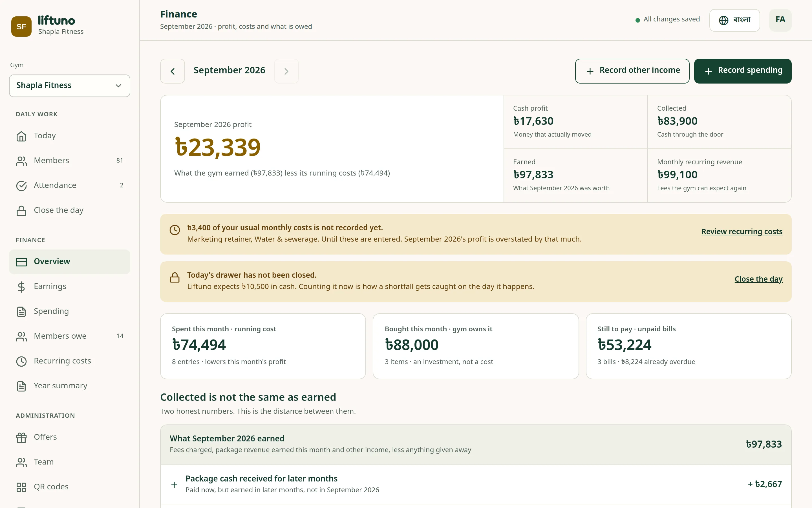Click the QR codes grid icon
The height and width of the screenshot is (508, 812).
pyautogui.click(x=21, y=487)
